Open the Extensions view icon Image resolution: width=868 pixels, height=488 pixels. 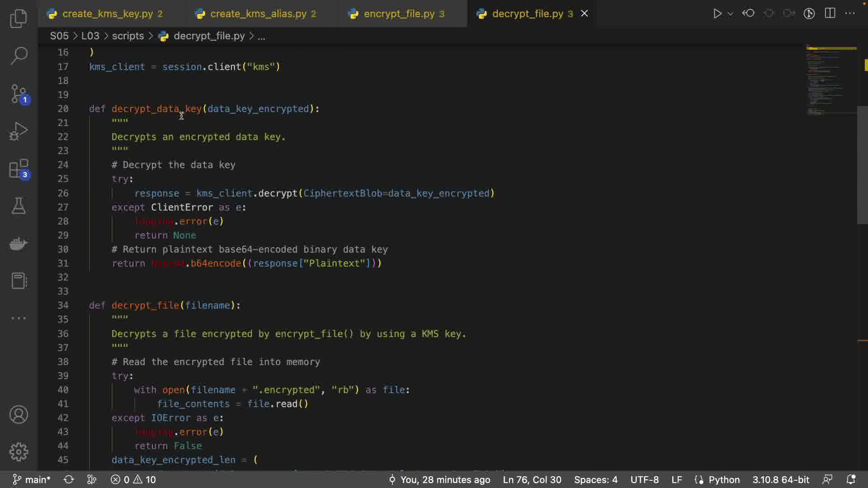(x=19, y=169)
